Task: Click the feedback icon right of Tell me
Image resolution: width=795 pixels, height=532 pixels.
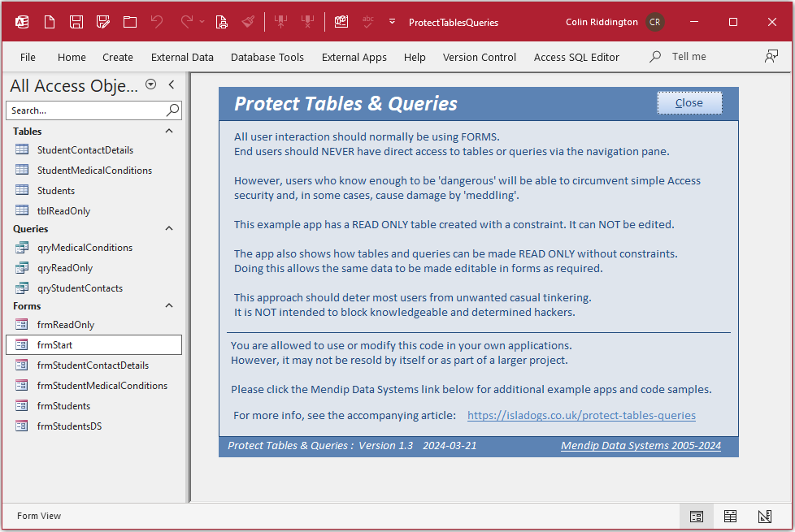Action: [771, 56]
